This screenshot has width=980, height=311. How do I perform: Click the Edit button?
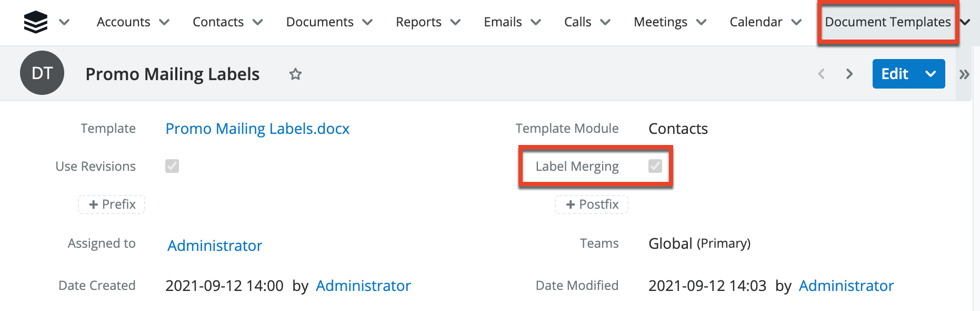895,74
